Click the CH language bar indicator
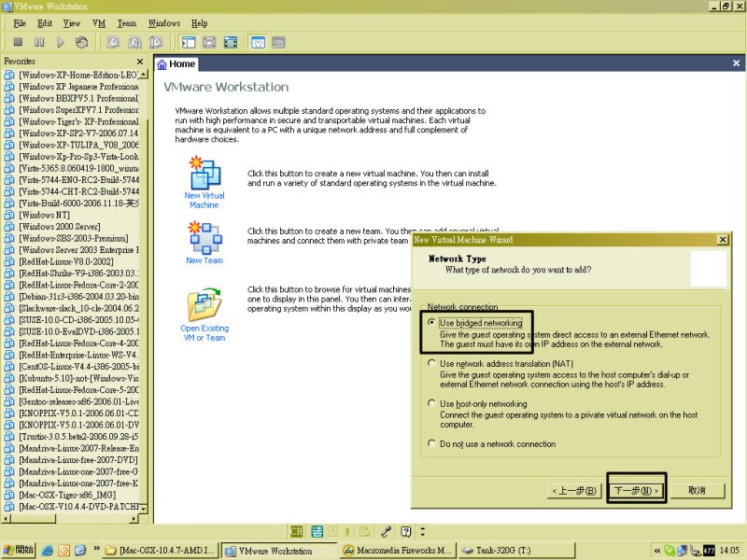Screen dimensions: 747x560 point(296,531)
